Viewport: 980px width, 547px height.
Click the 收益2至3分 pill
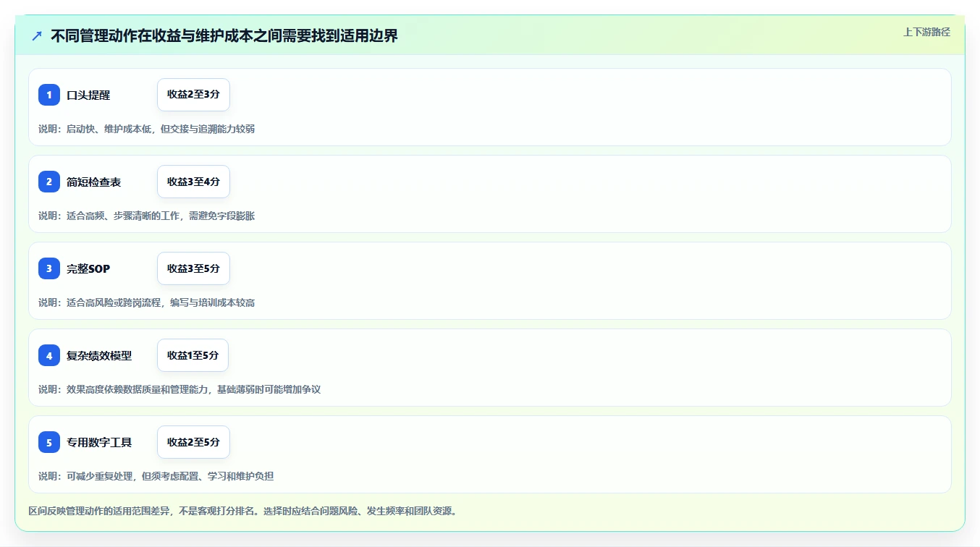(193, 95)
